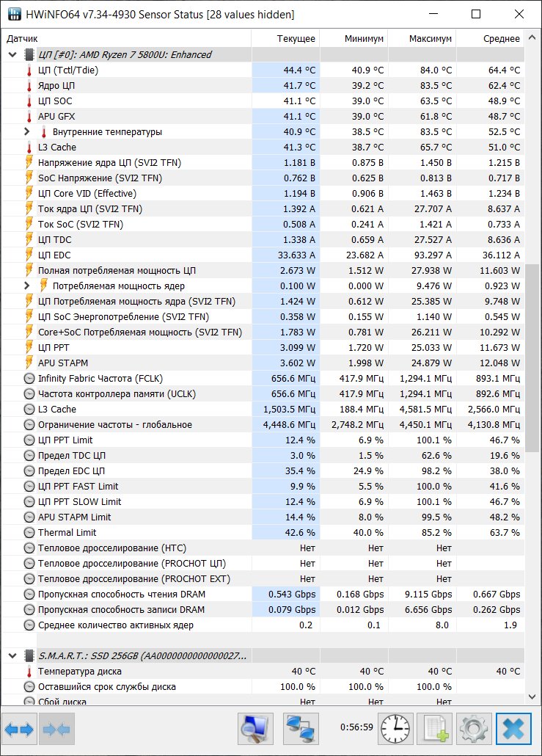Image resolution: width=542 pixels, height=756 pixels.
Task: Click the lightning icon next to APU STAPM
Action: pos(29,363)
